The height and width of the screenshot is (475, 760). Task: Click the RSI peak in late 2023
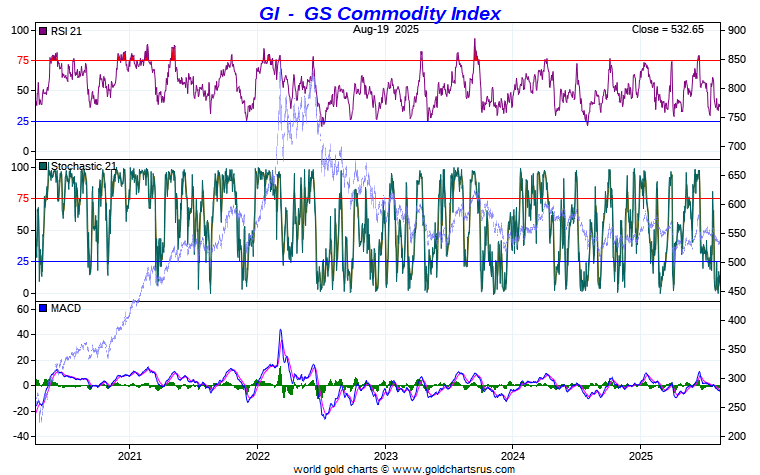(475, 40)
